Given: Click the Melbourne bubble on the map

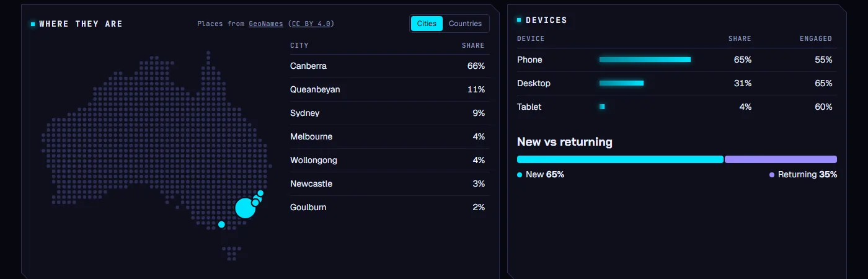Looking at the screenshot, I should tap(221, 224).
